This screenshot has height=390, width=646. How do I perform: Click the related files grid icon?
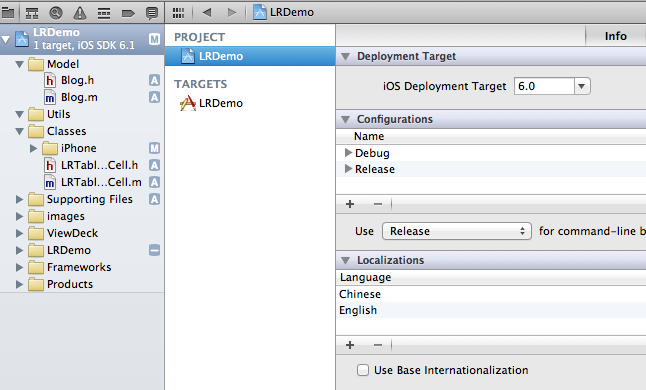[178, 13]
